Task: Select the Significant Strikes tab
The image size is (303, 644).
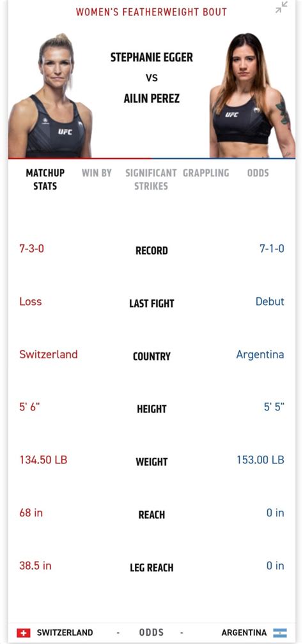Action: 151,179
